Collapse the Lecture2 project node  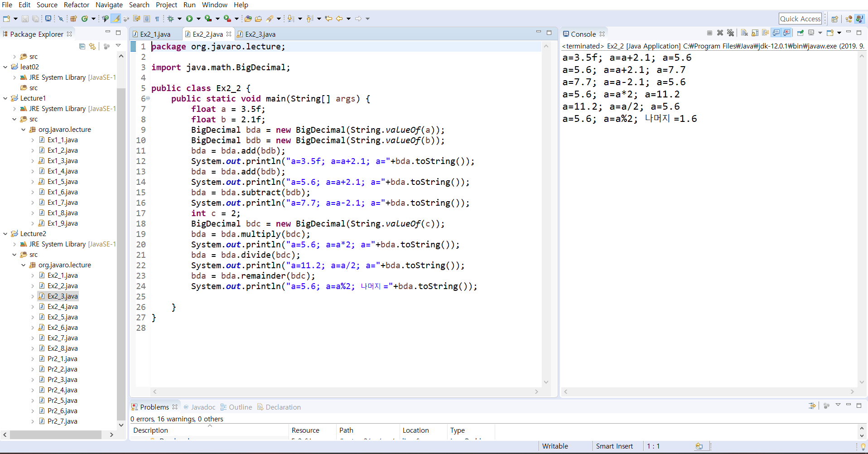[5, 234]
